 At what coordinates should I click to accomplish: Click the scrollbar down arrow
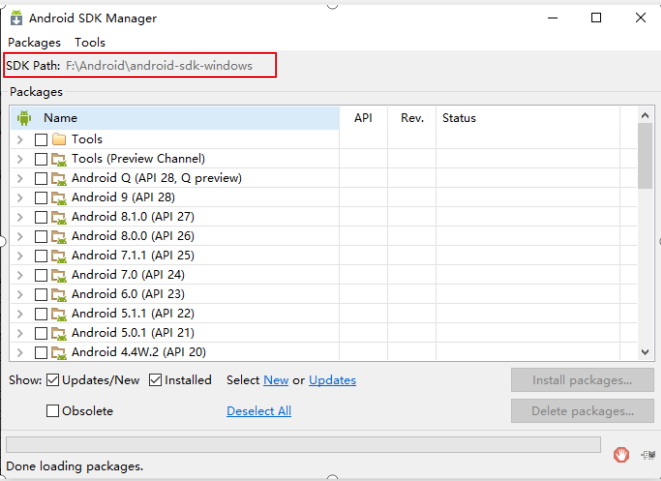point(645,352)
